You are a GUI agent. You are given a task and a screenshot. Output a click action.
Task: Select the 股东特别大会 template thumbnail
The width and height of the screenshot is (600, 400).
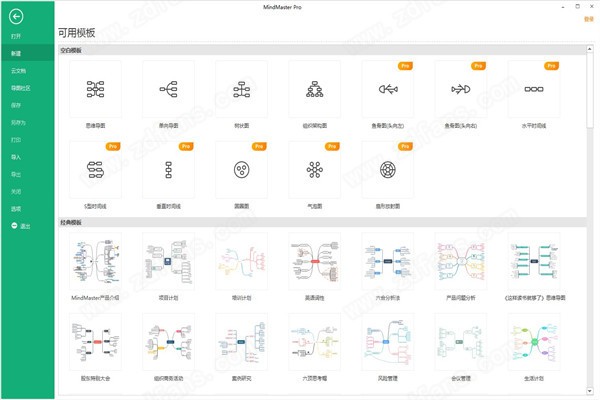coord(95,342)
